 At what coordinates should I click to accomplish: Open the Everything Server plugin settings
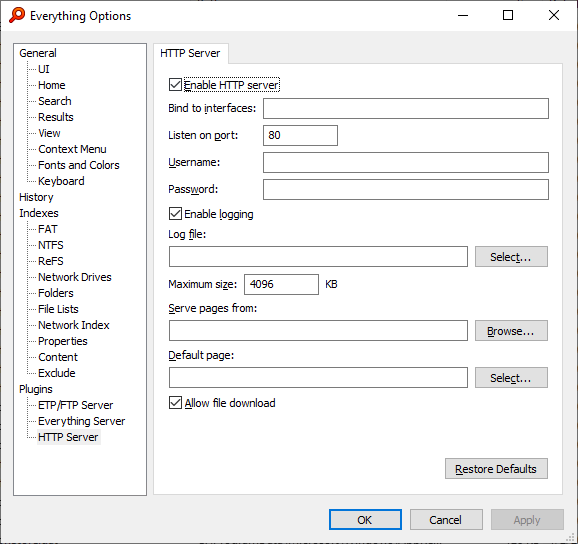pyautogui.click(x=81, y=421)
